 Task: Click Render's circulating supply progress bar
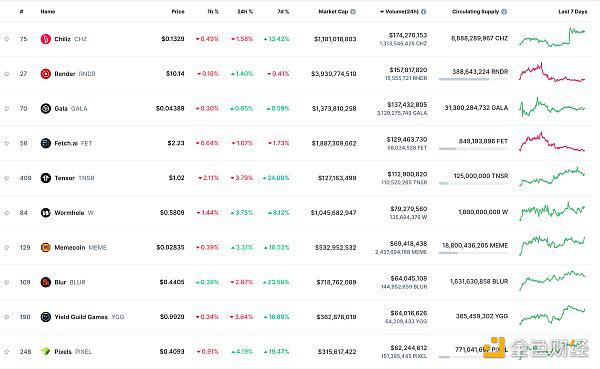(x=473, y=79)
